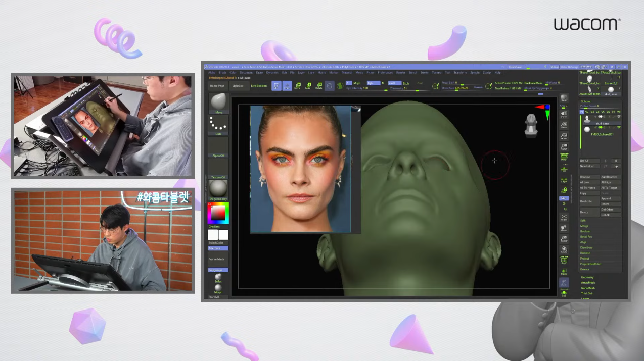Click the AAHalf icon on right shelf
Screen dimensions: 644x361
[x=564, y=147]
